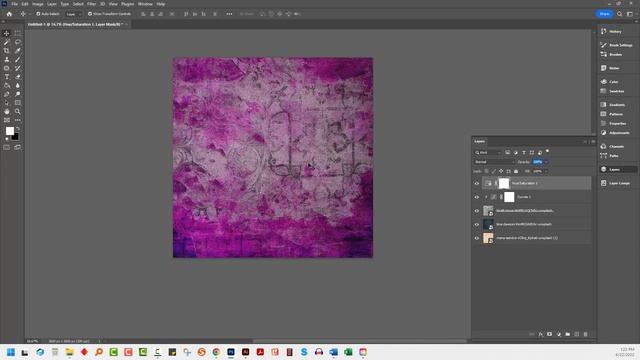Swap foreground and background colors
The image size is (640, 360).
17,129
